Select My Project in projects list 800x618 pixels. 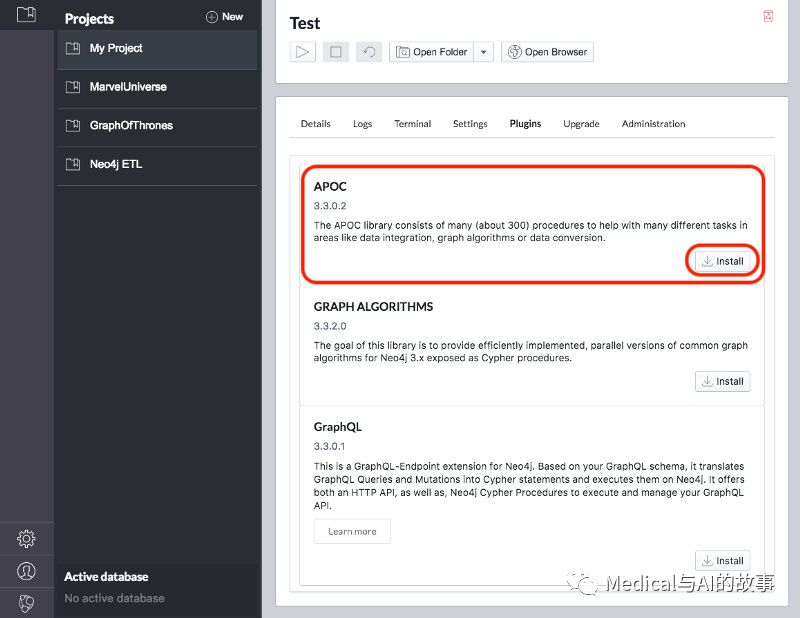coord(157,49)
